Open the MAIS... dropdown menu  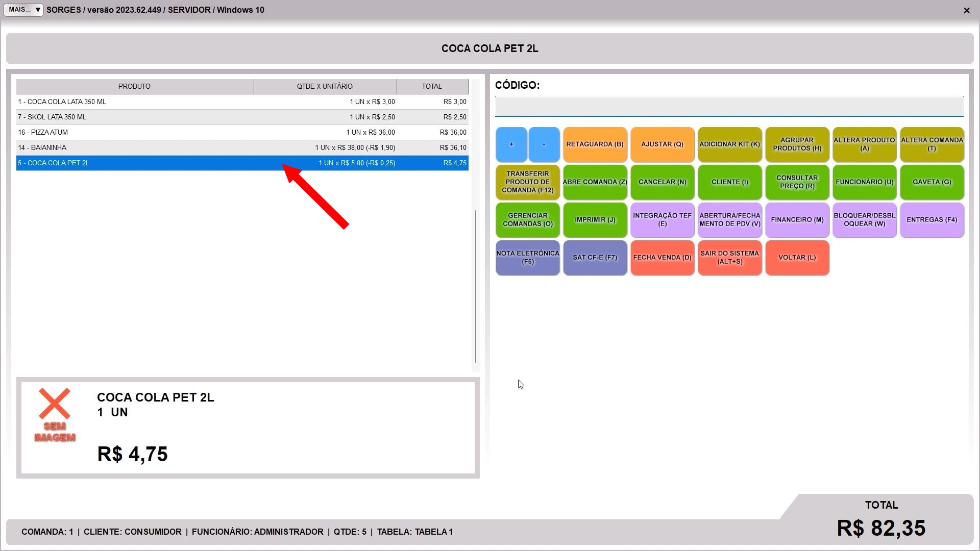point(23,10)
